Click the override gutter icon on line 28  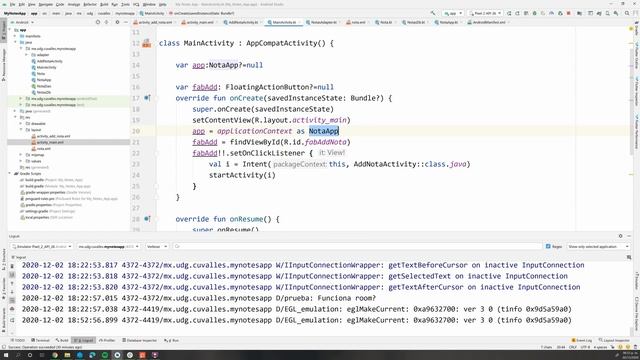pyautogui.click(x=147, y=219)
